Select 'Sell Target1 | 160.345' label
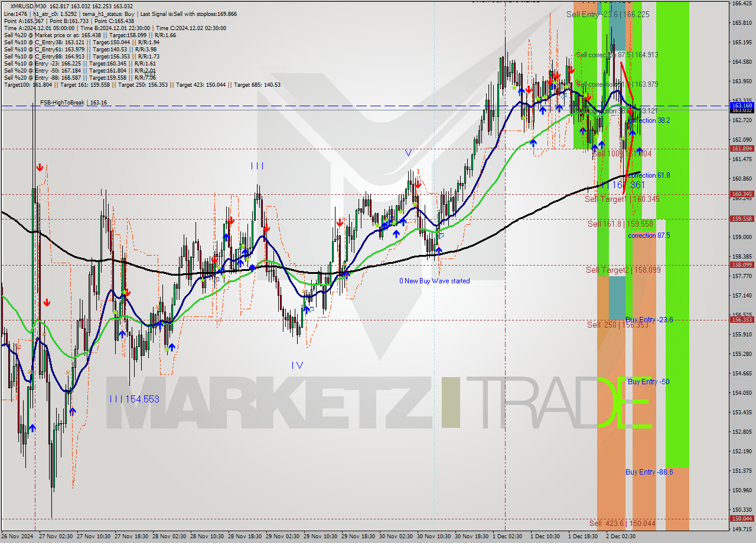Screen dimensions: 756x543 tap(622, 199)
